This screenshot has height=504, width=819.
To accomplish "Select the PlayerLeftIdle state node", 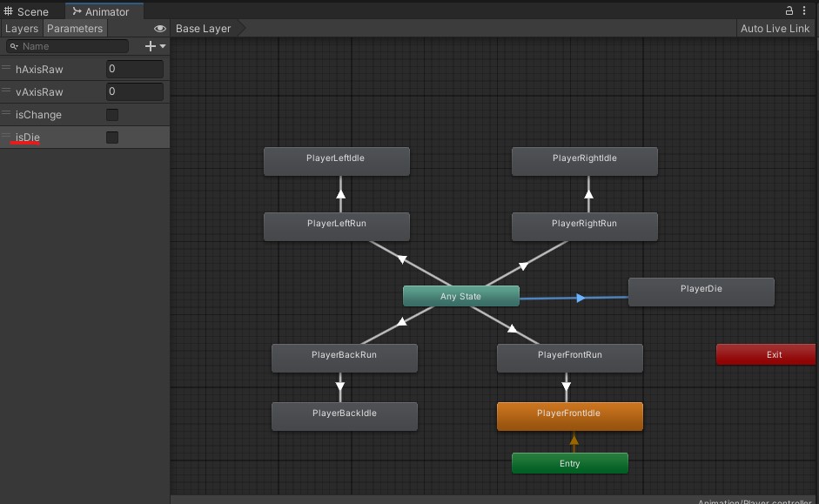I will [x=336, y=161].
